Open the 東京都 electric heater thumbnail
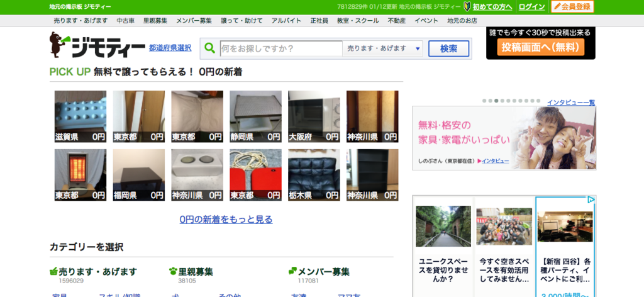The height and width of the screenshot is (297, 644). pos(80,175)
